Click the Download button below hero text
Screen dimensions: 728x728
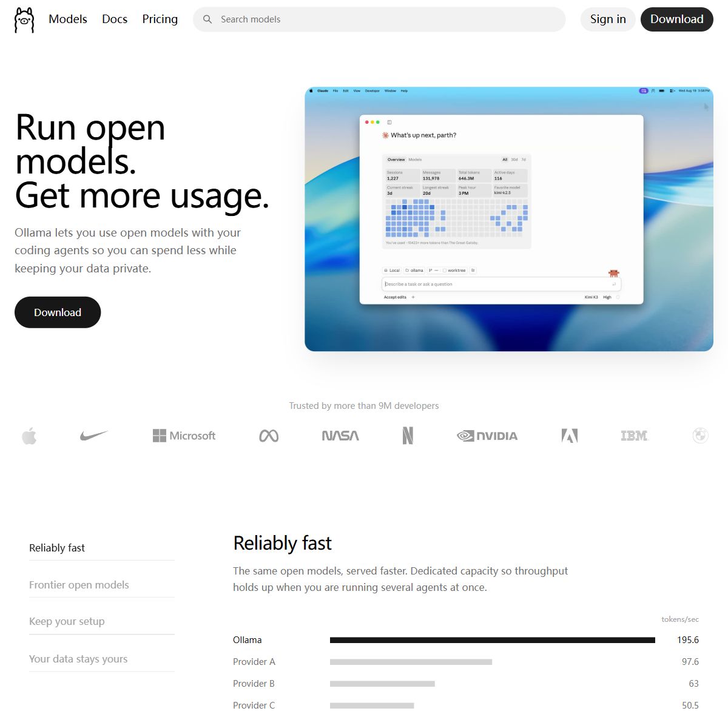click(58, 312)
